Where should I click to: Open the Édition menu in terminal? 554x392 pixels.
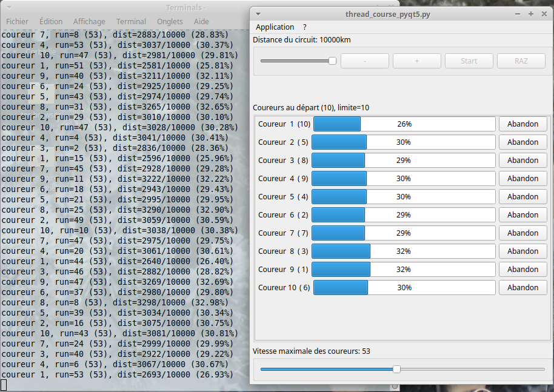click(x=51, y=21)
